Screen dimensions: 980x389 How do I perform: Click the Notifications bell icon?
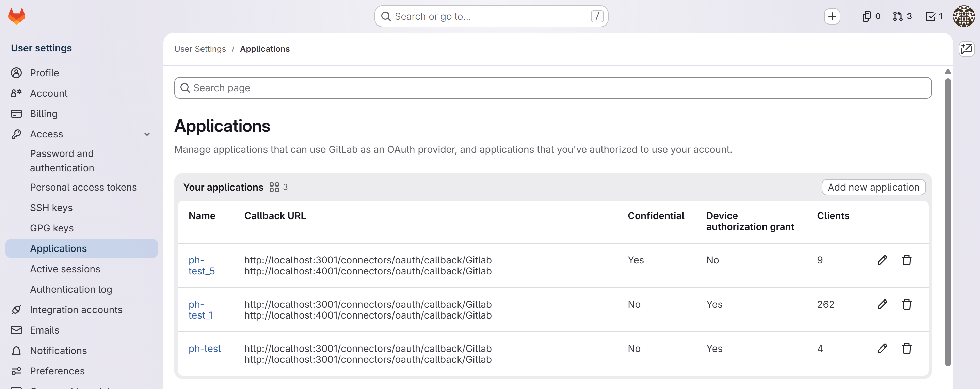[16, 351]
